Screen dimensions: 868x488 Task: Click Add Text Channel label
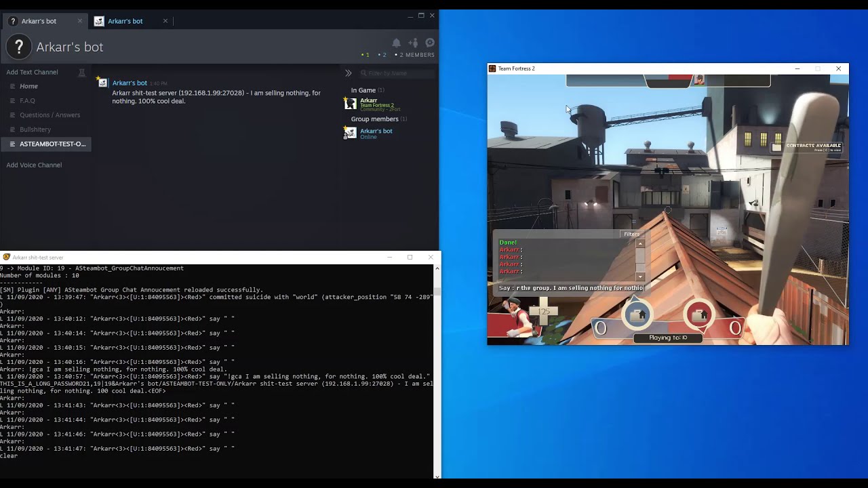[x=32, y=72]
